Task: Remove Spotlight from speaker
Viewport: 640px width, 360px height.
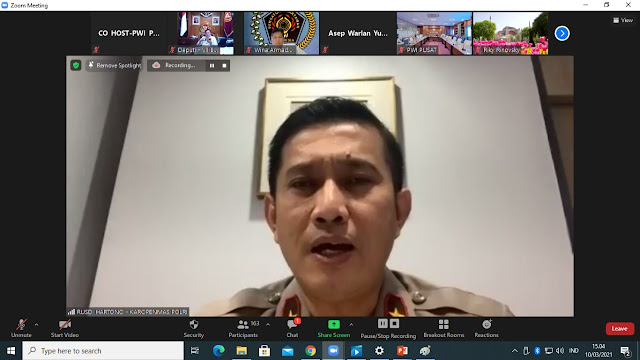Action: [x=114, y=65]
